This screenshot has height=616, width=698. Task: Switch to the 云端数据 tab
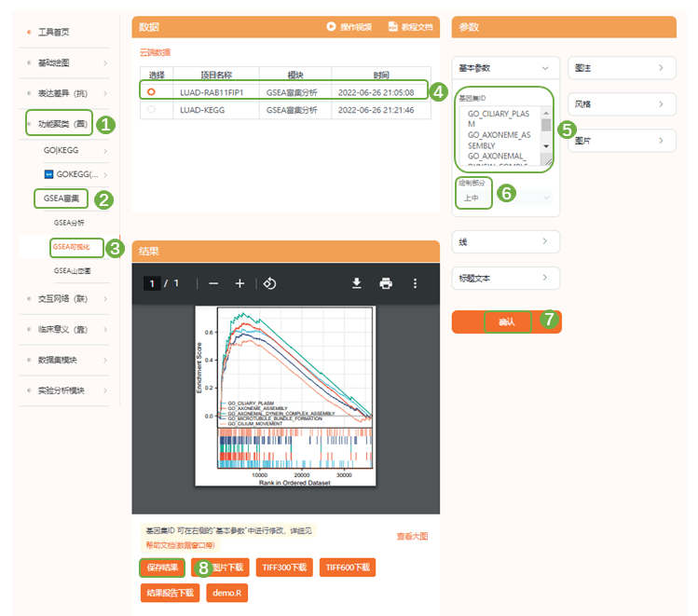[155, 52]
